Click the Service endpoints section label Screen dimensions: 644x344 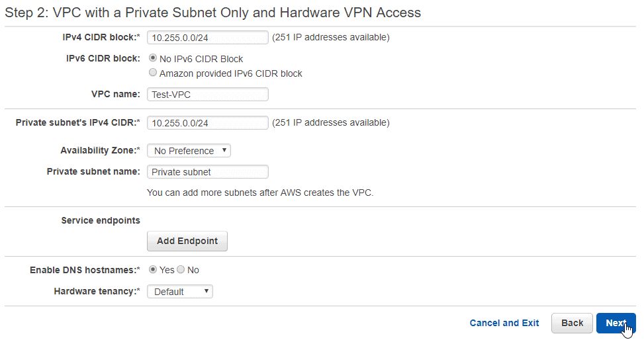tap(101, 220)
